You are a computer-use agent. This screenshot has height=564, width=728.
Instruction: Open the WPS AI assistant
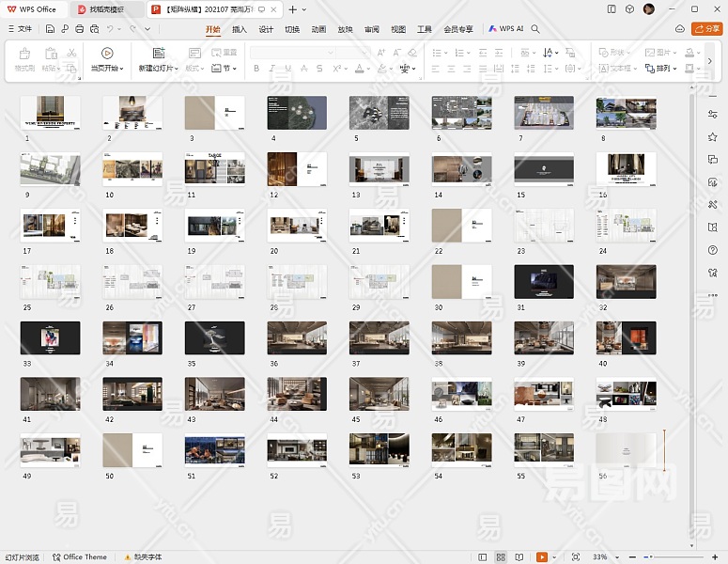(x=506, y=29)
